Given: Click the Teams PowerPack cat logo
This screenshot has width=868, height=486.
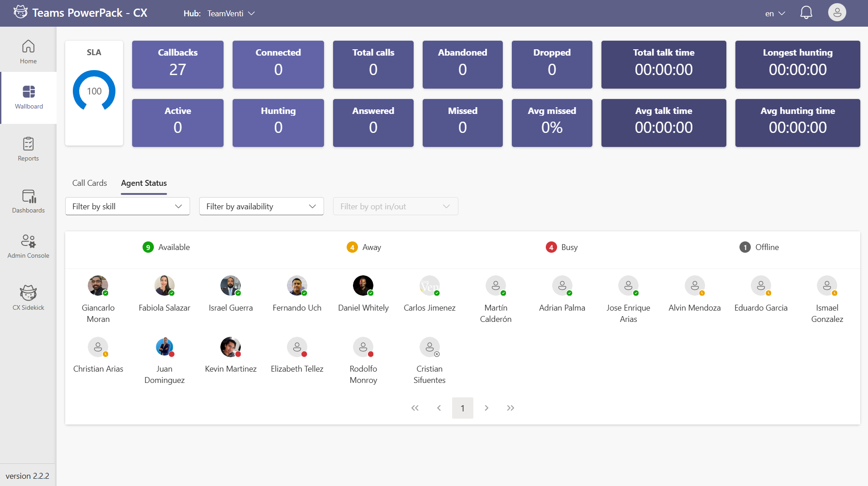Looking at the screenshot, I should (20, 12).
